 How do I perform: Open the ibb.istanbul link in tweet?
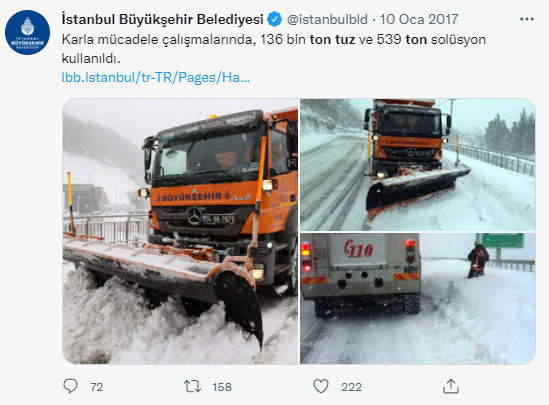click(x=155, y=77)
